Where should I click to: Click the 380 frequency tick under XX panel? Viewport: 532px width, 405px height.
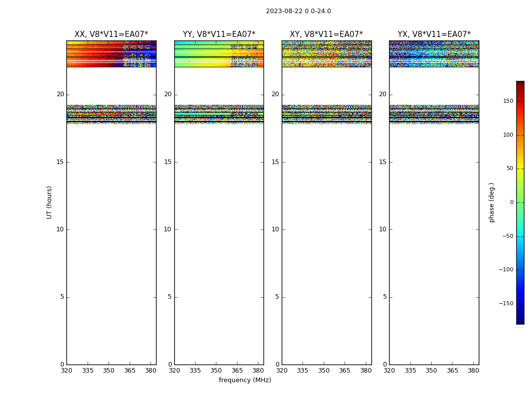click(150, 371)
